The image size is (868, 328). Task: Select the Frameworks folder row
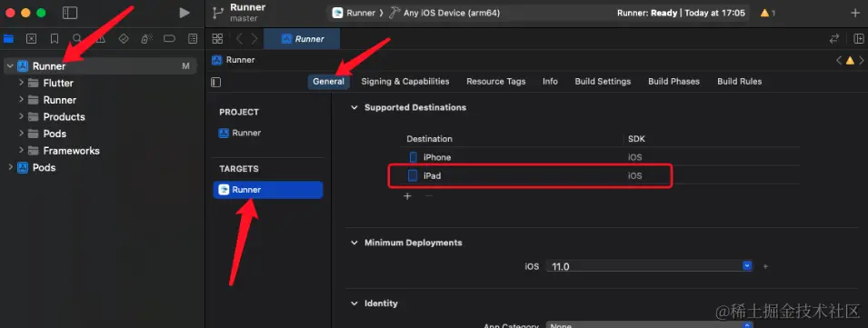(100, 151)
